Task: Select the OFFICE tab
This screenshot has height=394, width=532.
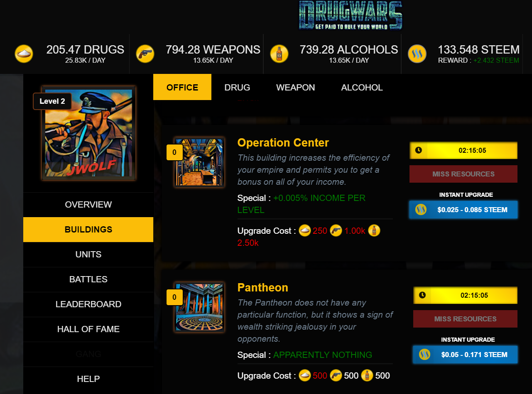Action: (182, 87)
